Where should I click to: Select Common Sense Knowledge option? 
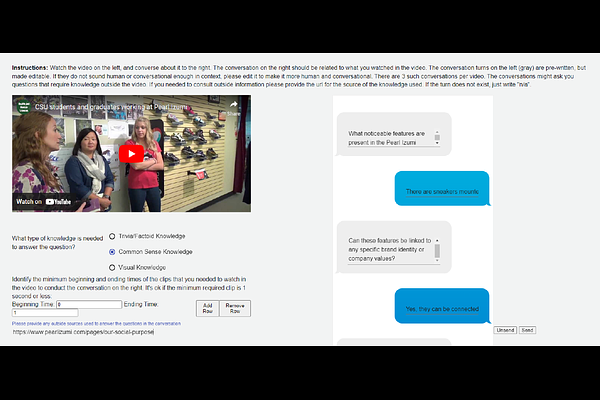click(112, 252)
